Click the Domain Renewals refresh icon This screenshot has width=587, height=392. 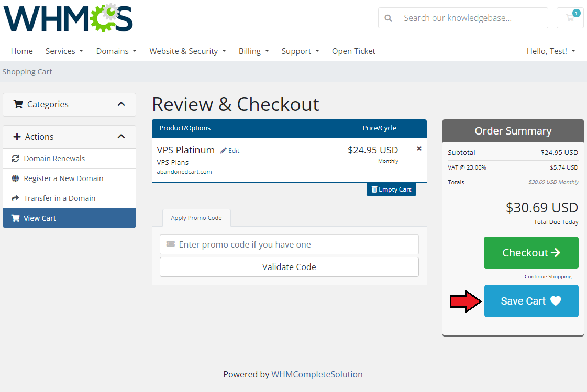(x=15, y=159)
